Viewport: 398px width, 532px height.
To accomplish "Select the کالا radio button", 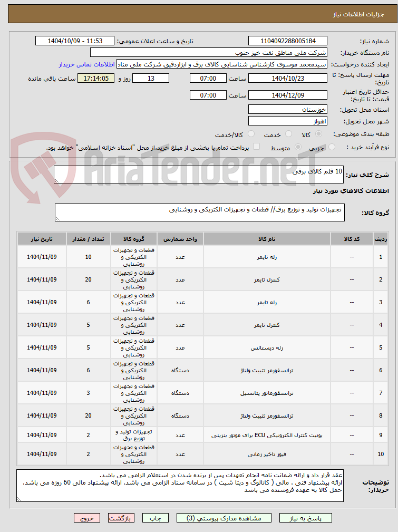I will (318, 134).
